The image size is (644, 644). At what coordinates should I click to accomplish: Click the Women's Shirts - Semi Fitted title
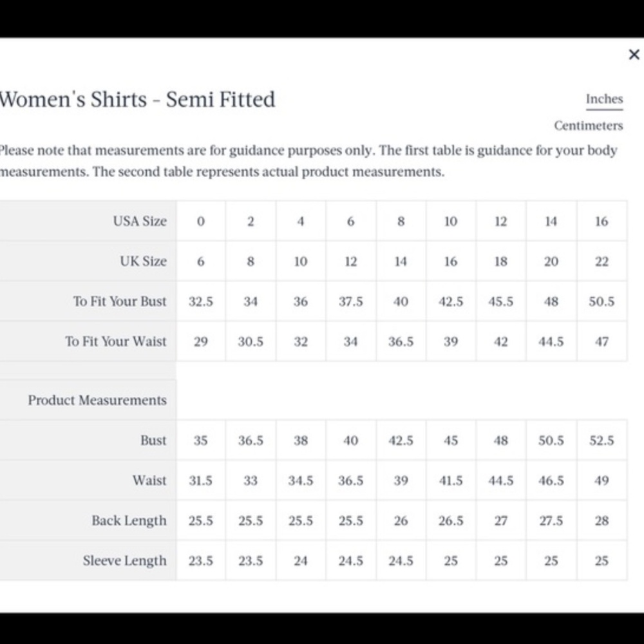[x=137, y=99]
